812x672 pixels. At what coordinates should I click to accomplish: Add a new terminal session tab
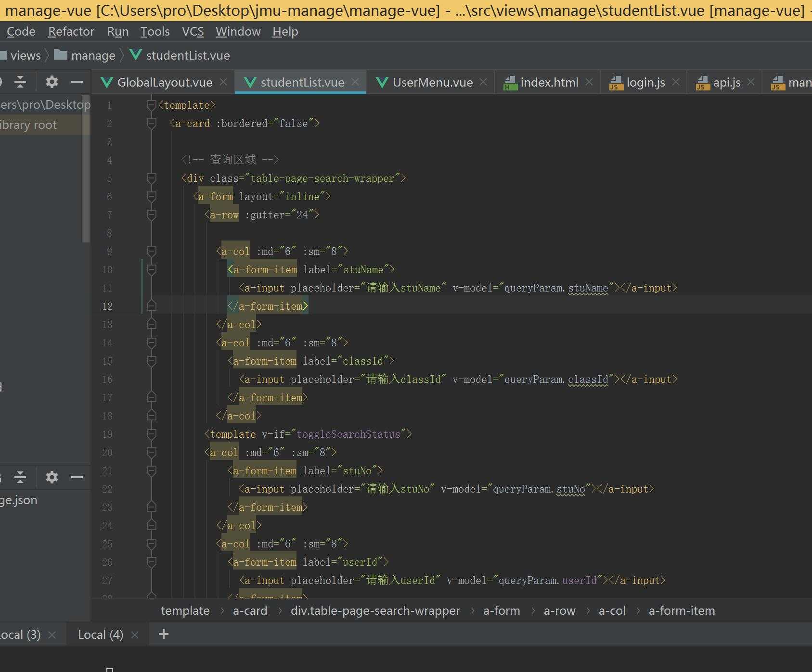164,634
